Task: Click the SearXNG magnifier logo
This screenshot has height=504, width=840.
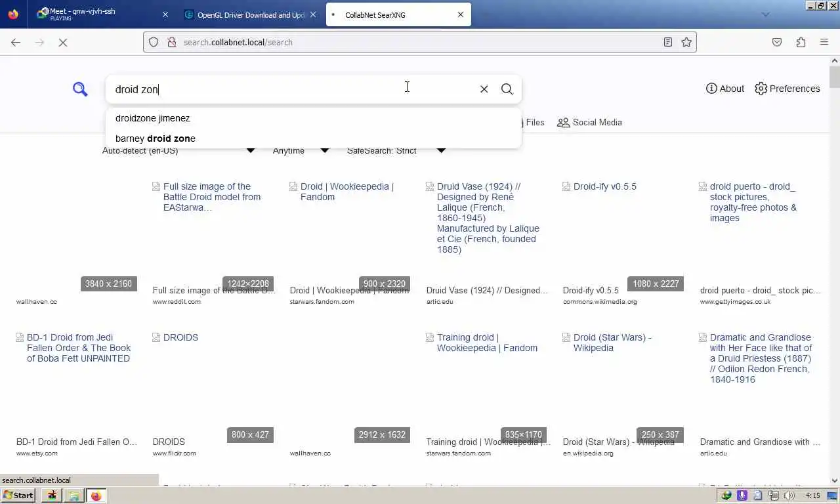Action: (x=80, y=89)
